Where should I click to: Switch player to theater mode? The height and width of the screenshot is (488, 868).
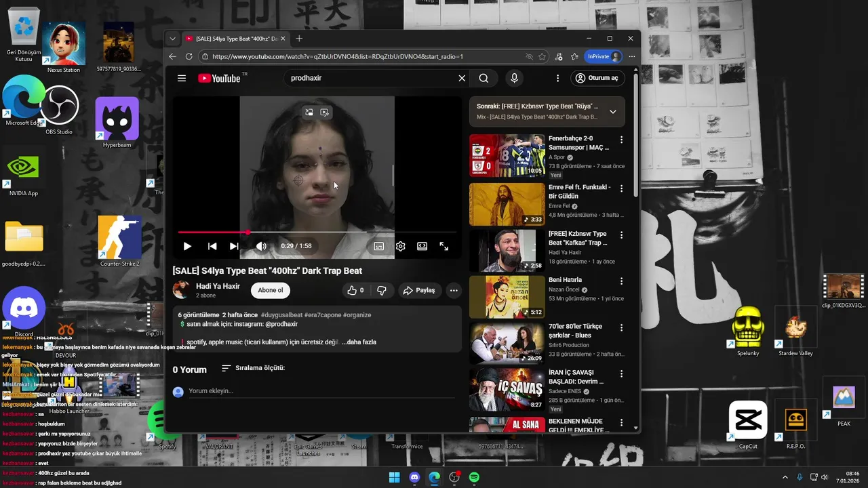pyautogui.click(x=422, y=246)
